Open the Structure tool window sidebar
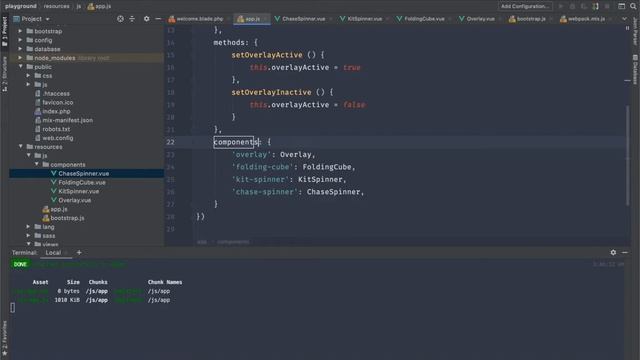Screen dimensions: 640x360 click(x=4, y=74)
